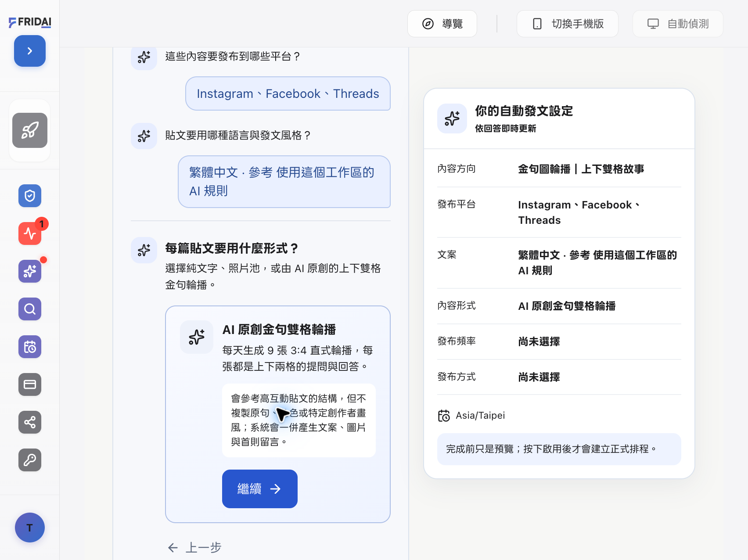Open the user avatar labeled T
Viewport: 748px width, 560px height.
pyautogui.click(x=30, y=528)
